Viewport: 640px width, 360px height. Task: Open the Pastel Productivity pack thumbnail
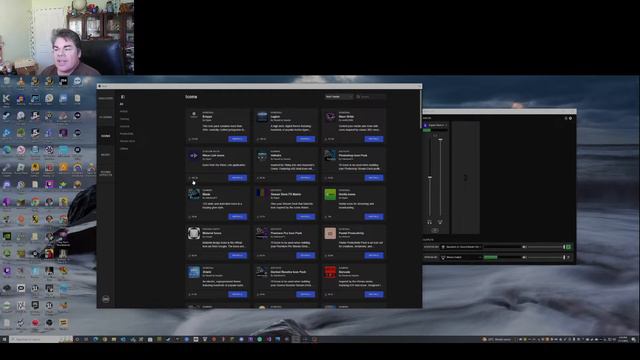330,233
